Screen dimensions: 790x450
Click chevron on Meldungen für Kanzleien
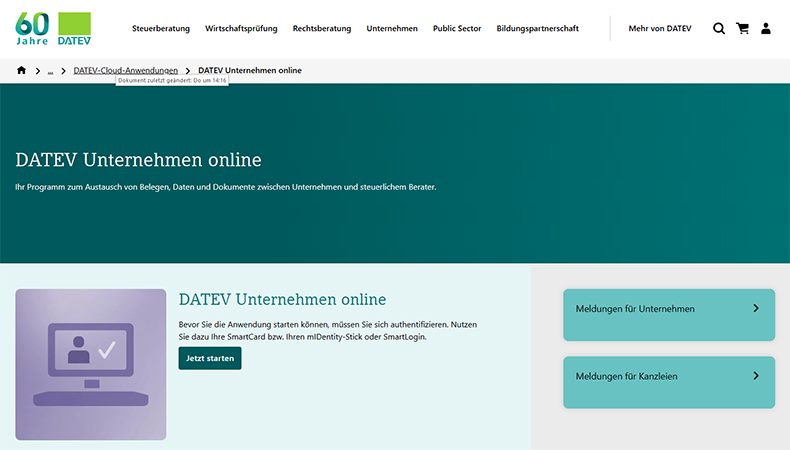point(756,376)
